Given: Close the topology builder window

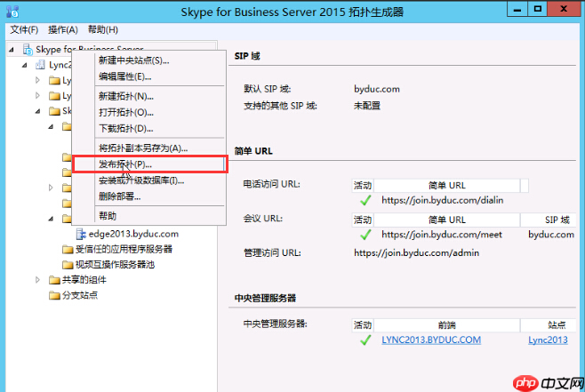Looking at the screenshot, I should click(564, 9).
